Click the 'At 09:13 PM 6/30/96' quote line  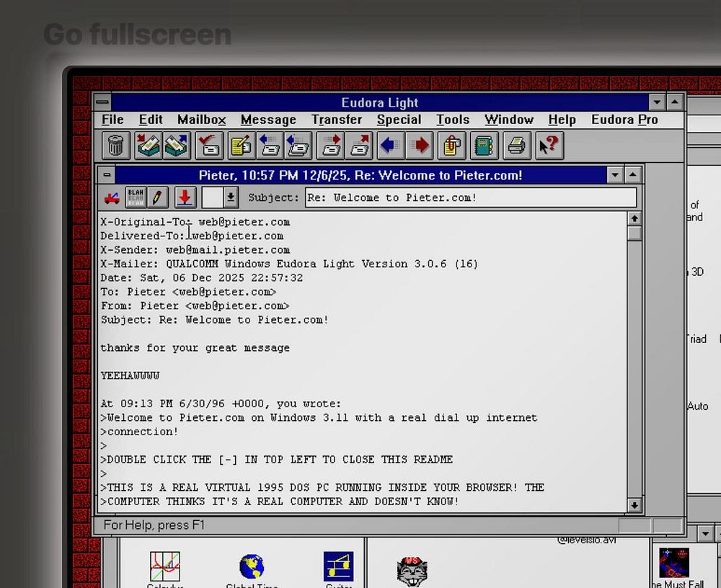[221, 404]
